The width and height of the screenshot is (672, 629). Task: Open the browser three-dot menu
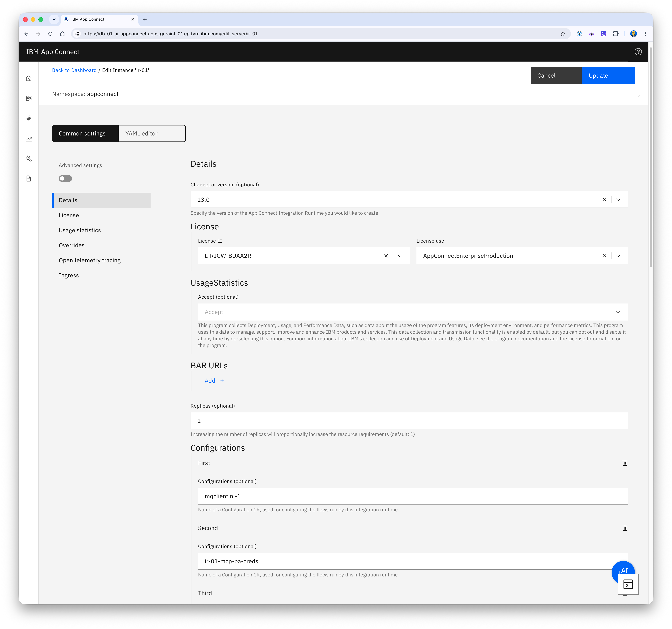pos(645,34)
